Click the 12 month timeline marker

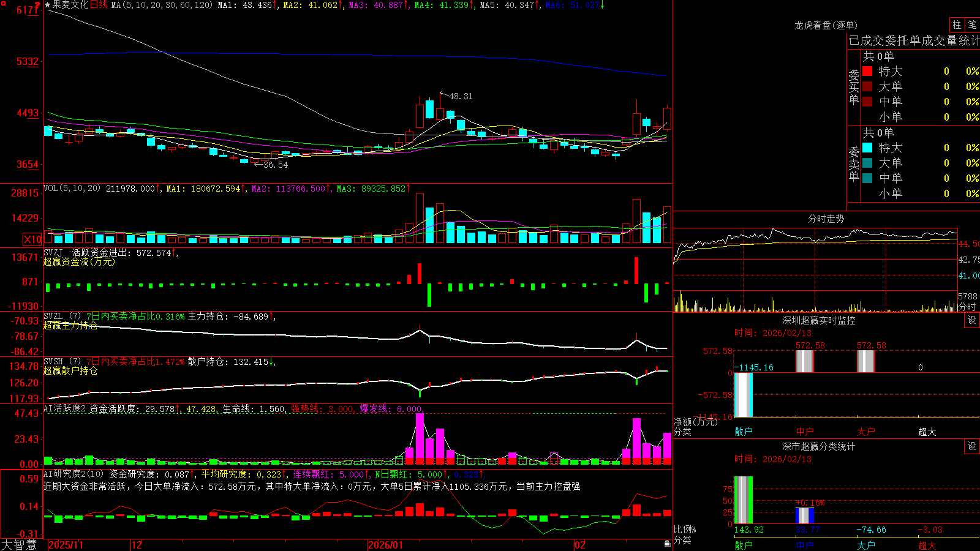point(137,545)
